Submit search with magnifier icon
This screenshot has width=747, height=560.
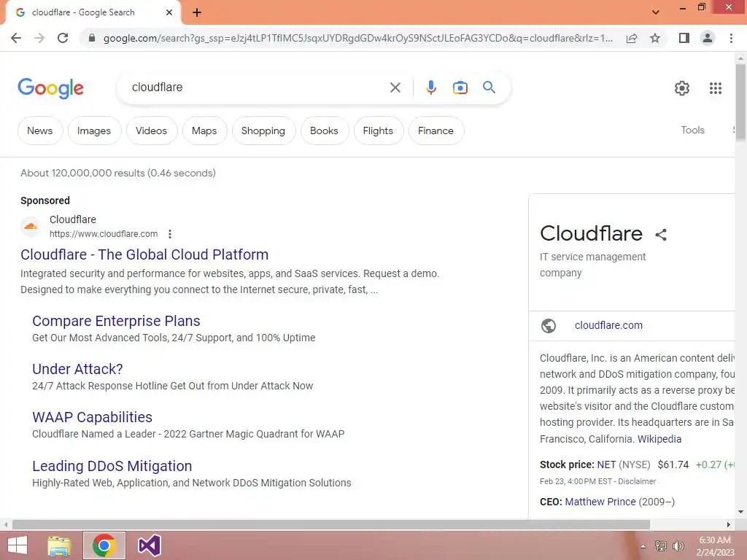(x=489, y=87)
